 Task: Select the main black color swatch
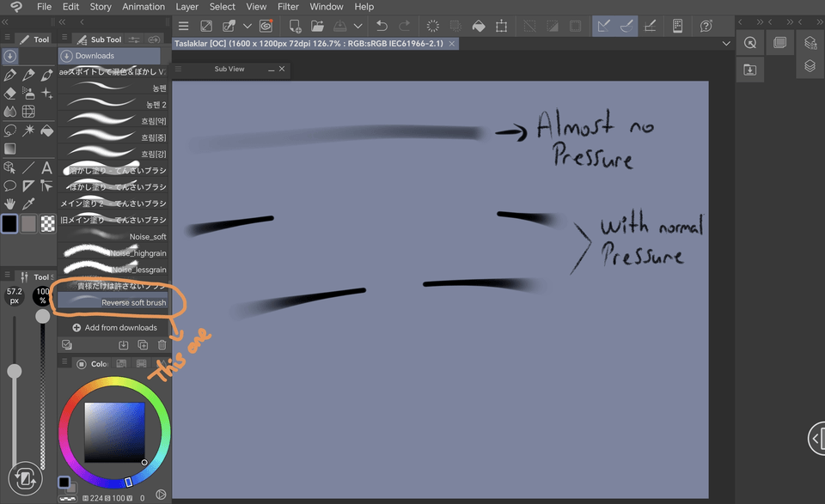pos(9,224)
